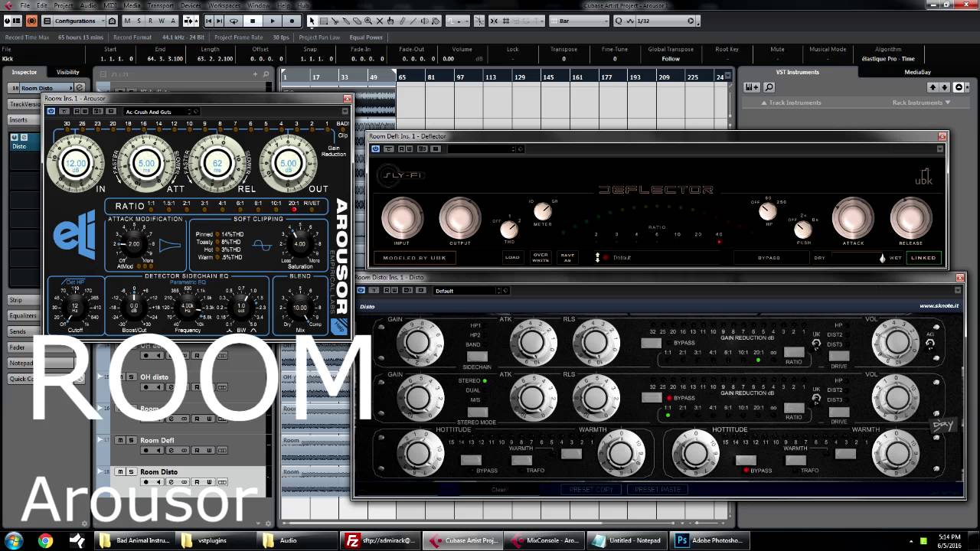Image resolution: width=980 pixels, height=551 pixels.
Task: Click the Arousor OUT knob
Action: pyautogui.click(x=288, y=163)
